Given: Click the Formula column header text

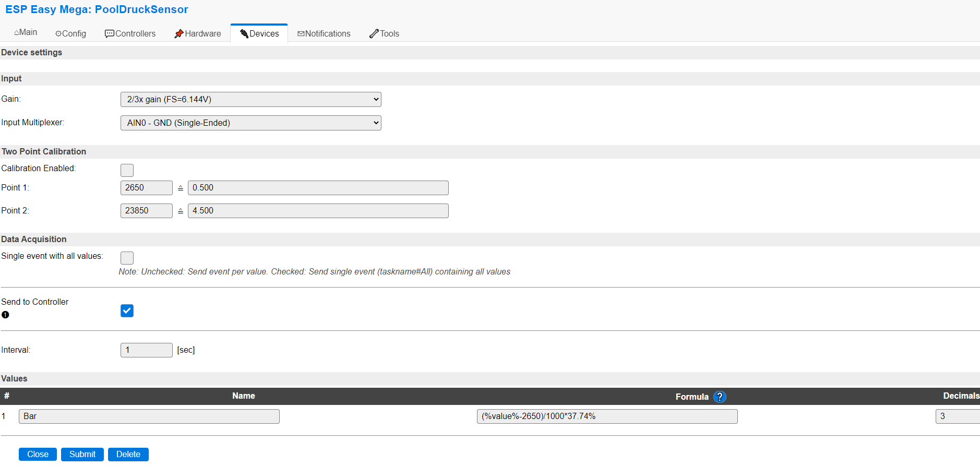Looking at the screenshot, I should click(x=692, y=397).
